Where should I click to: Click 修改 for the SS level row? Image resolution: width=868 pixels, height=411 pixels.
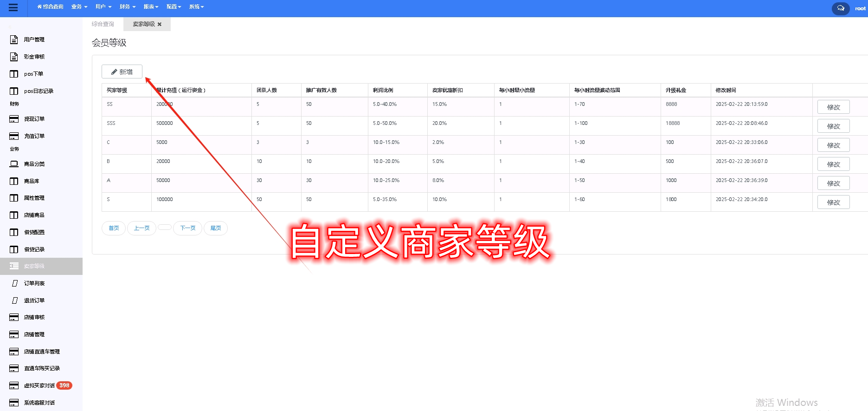point(833,107)
